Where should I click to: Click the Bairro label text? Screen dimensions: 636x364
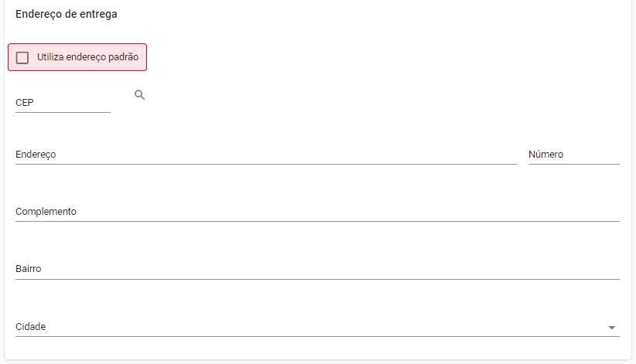[29, 269]
